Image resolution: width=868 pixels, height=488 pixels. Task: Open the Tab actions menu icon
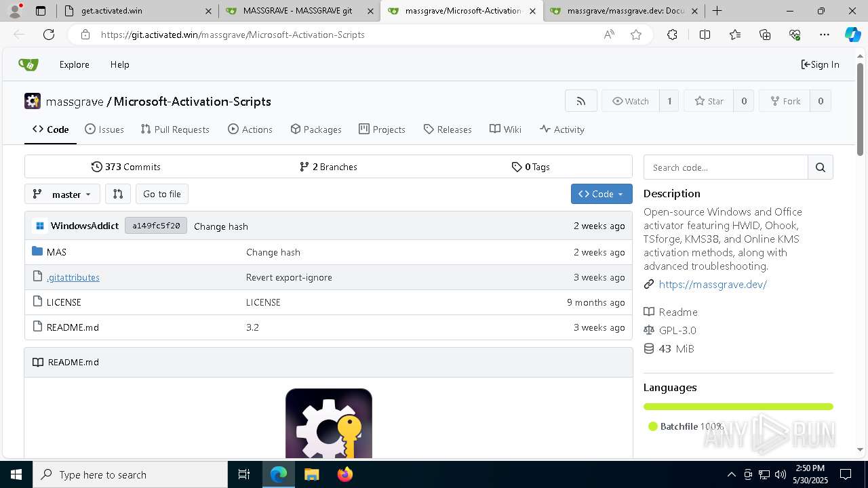tap(41, 11)
